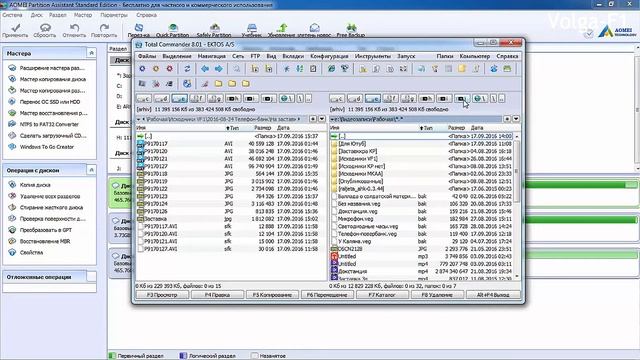Open Windows To Go Creator wizard
This screenshot has height=360, width=640.
(47, 147)
